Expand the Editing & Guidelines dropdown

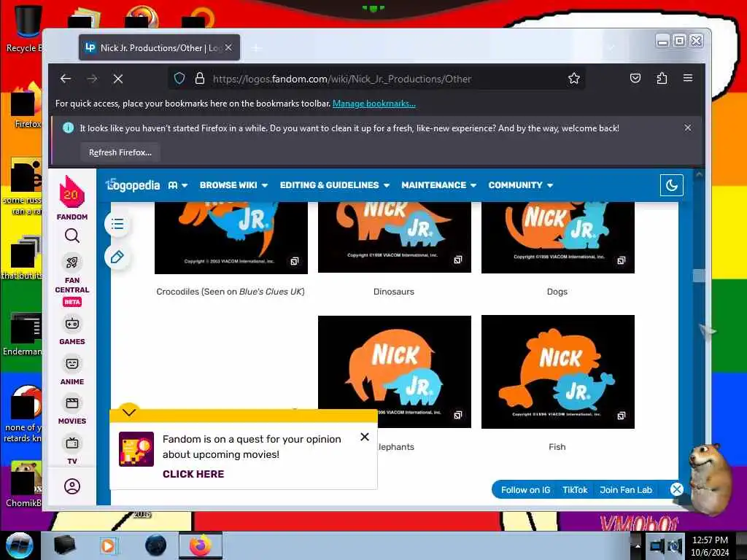pyautogui.click(x=334, y=185)
